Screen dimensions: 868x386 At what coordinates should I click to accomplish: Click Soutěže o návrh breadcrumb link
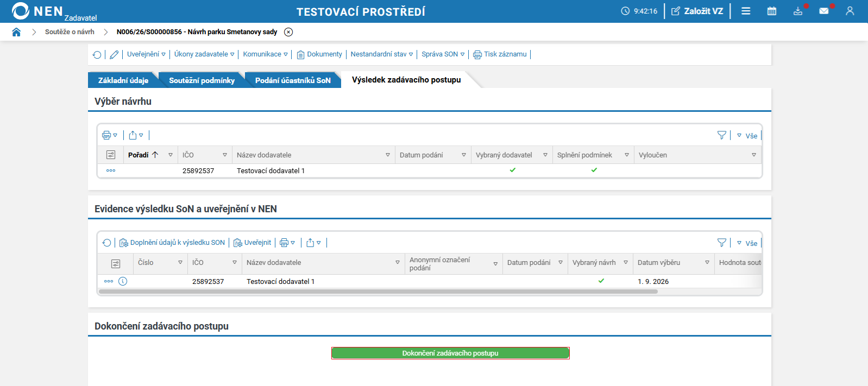point(70,32)
